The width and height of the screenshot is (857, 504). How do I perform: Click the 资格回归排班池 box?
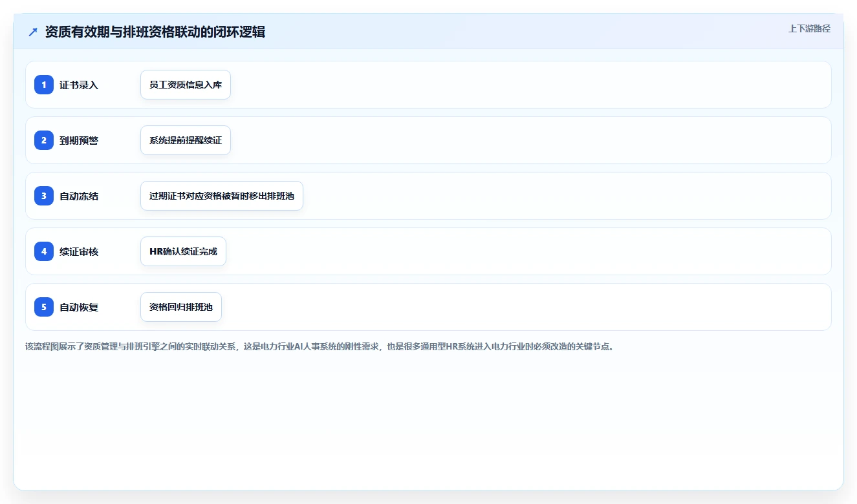pos(181,307)
